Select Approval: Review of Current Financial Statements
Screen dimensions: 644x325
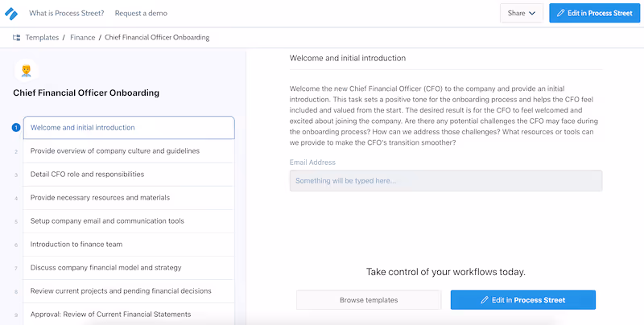129,315
